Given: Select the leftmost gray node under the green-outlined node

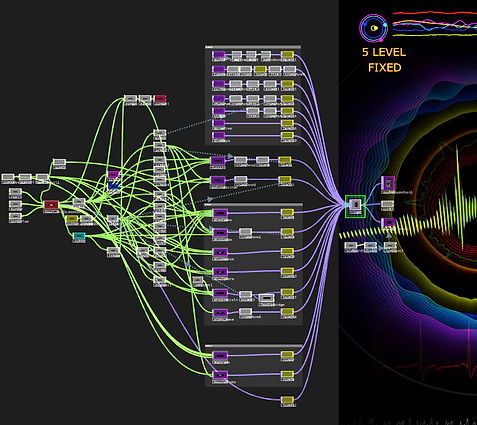Looking at the screenshot, I should (350, 246).
